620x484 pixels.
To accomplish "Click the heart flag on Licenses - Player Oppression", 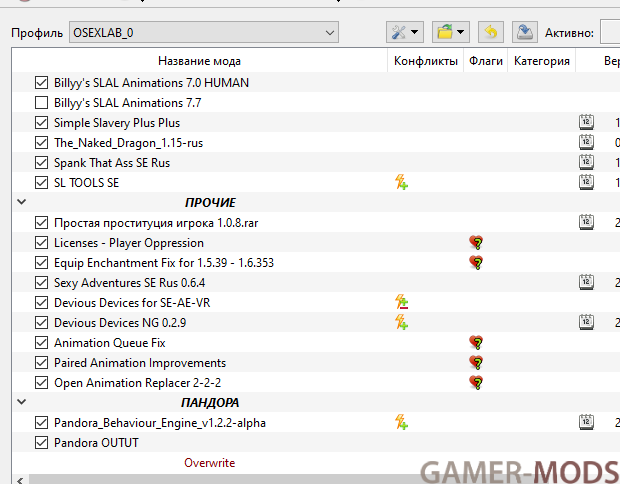I will pos(476,242).
